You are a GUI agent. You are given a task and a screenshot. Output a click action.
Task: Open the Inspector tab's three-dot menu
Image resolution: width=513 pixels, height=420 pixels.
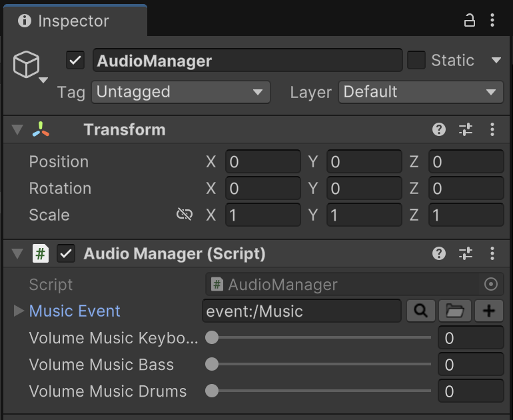pos(492,21)
